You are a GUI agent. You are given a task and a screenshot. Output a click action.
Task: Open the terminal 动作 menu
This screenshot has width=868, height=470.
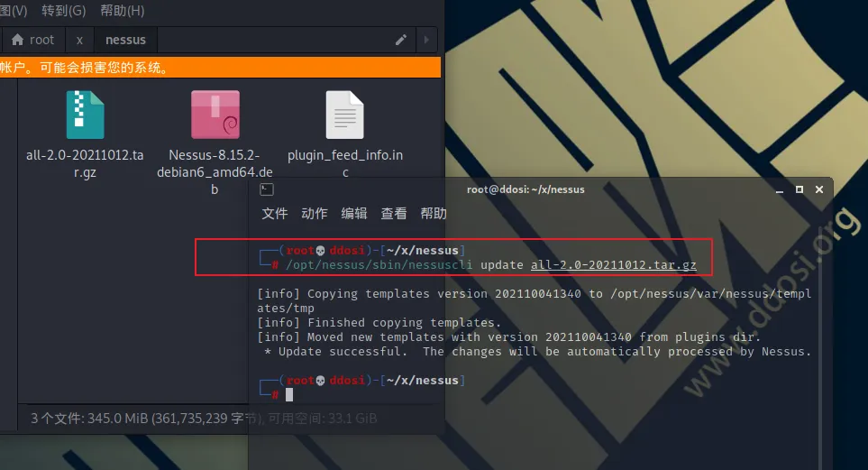[315, 214]
